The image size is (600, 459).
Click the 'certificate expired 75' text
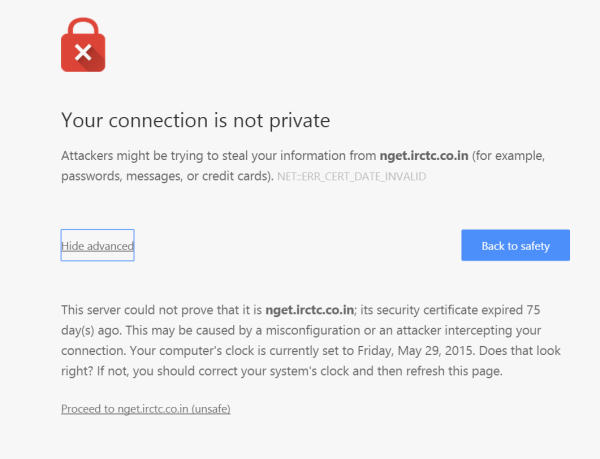pos(500,310)
